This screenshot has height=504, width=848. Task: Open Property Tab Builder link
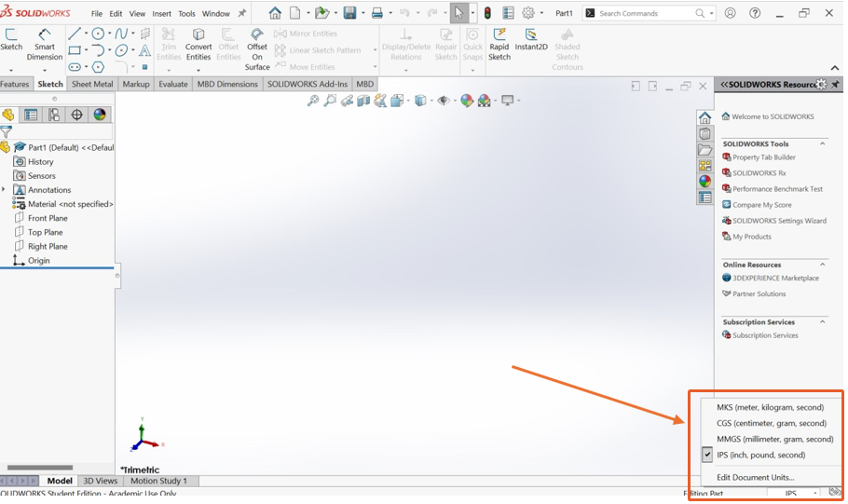tap(763, 157)
